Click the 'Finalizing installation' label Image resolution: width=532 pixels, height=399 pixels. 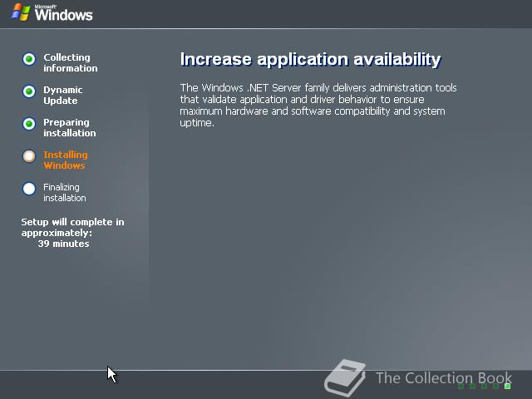tap(65, 192)
